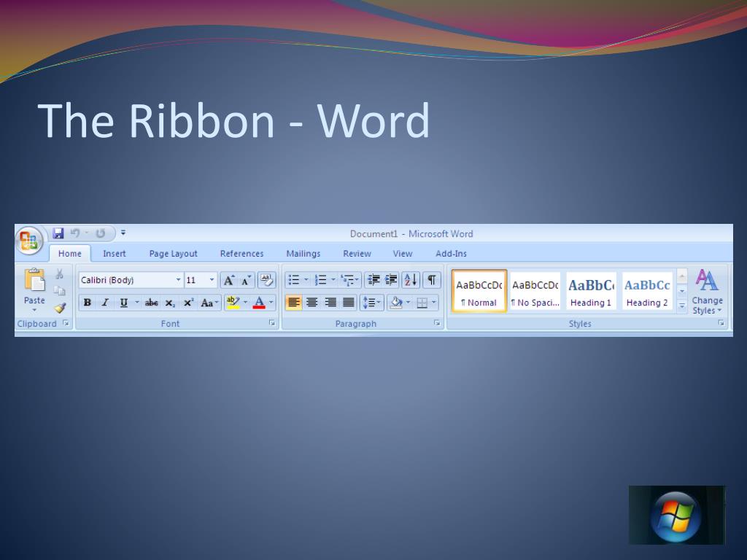Click the Copy icon in Clipboard group

60,290
